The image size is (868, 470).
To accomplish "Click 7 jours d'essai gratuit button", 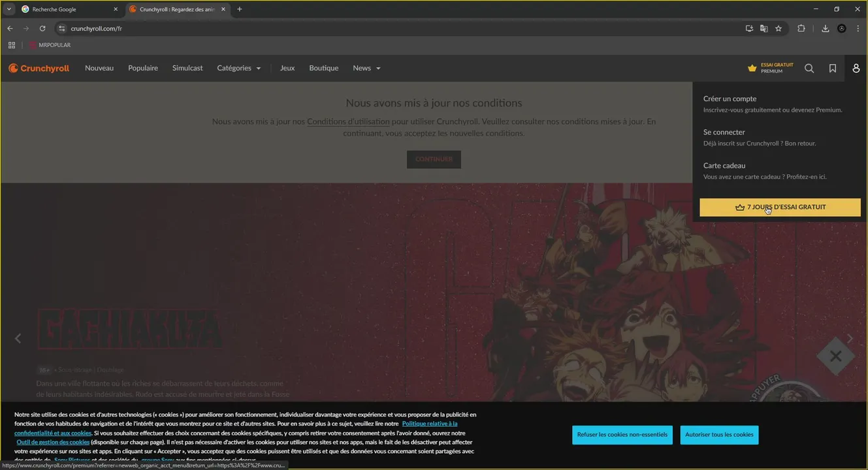I will 780,207.
